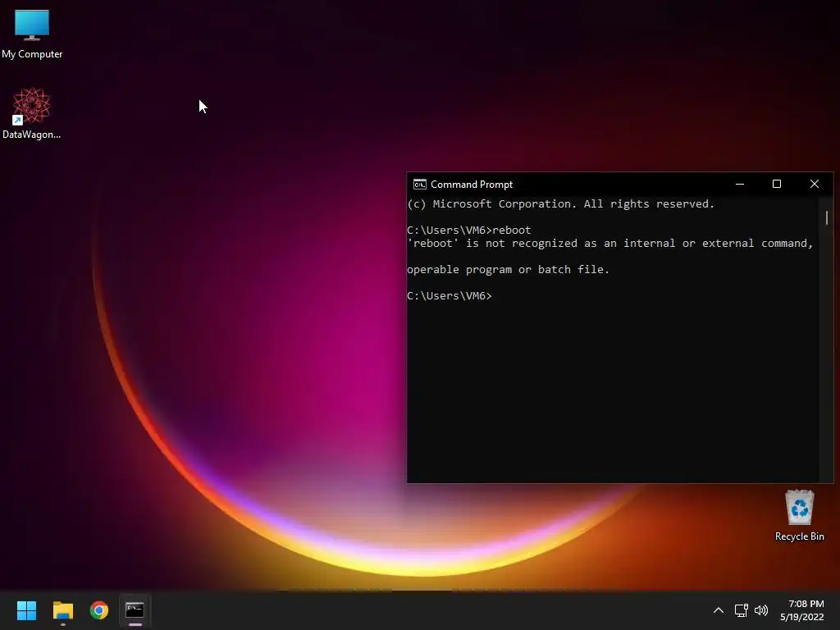Select the Recycle Bin desktop icon
840x630 pixels.
point(799,515)
